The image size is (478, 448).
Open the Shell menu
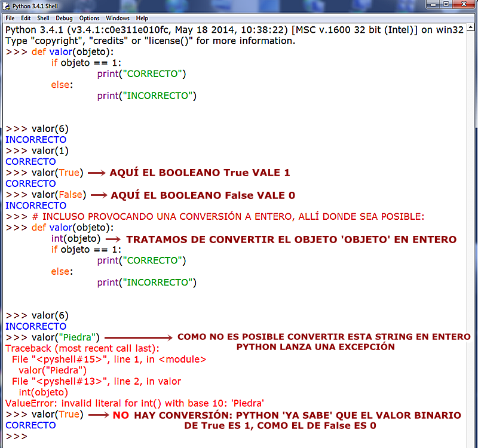point(42,18)
